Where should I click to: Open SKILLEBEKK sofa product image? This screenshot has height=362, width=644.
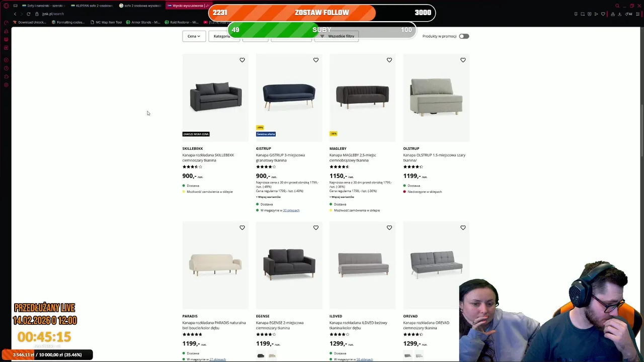(x=215, y=97)
